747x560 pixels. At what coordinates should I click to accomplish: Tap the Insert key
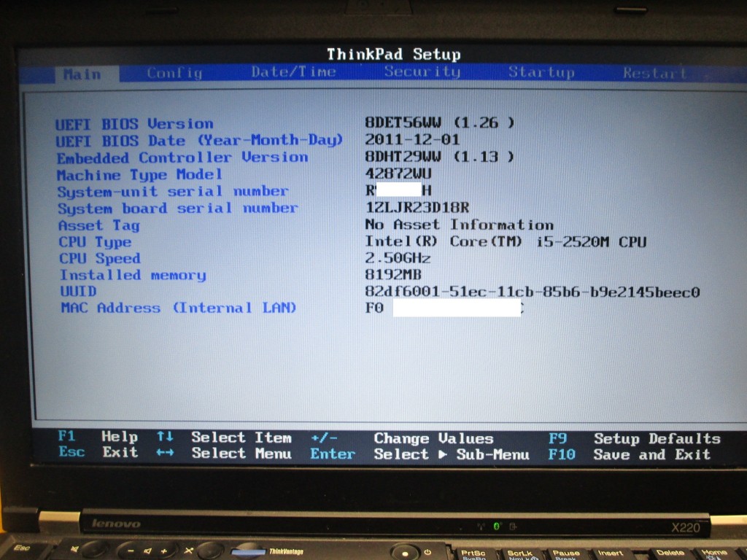point(611,554)
